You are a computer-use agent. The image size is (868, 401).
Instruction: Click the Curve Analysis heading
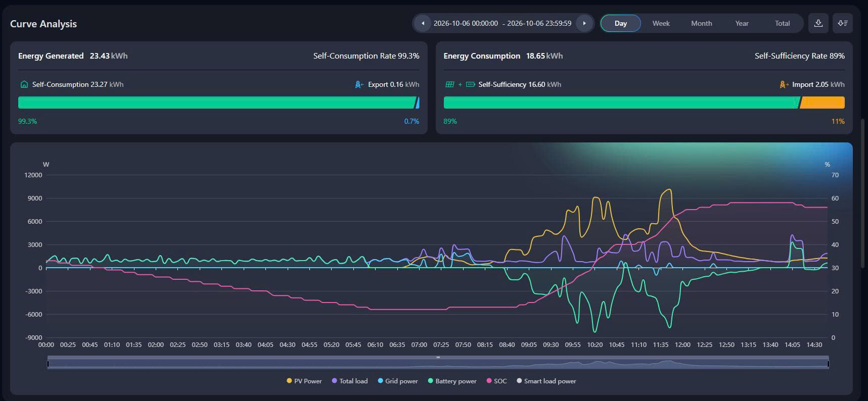pyautogui.click(x=43, y=24)
